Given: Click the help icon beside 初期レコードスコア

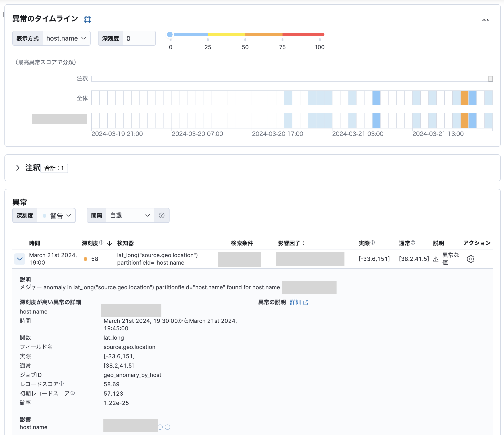Looking at the screenshot, I should [x=73, y=393].
